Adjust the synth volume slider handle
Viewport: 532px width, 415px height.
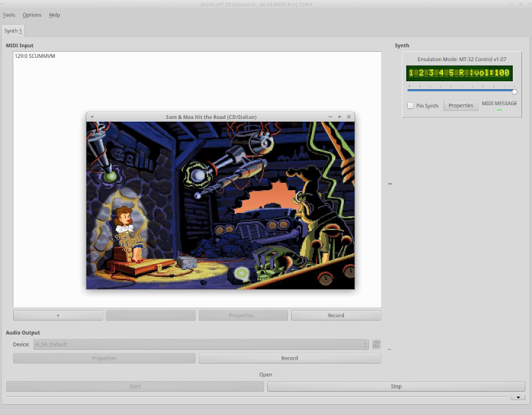[x=514, y=92]
